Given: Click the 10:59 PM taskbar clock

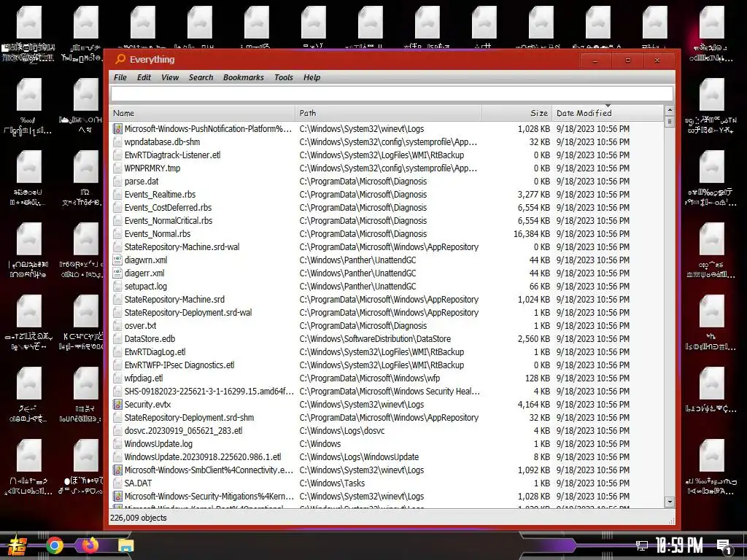Looking at the screenshot, I should [x=679, y=545].
